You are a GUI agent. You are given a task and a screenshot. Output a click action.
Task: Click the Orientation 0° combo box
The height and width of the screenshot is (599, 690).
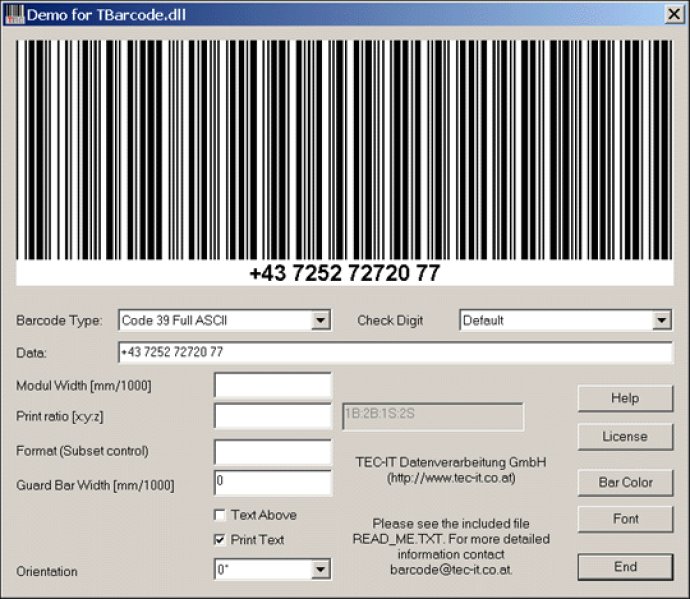272,569
